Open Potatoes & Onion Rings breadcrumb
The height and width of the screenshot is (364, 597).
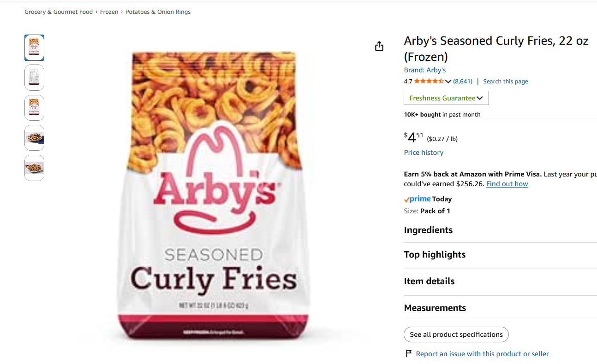tap(158, 12)
